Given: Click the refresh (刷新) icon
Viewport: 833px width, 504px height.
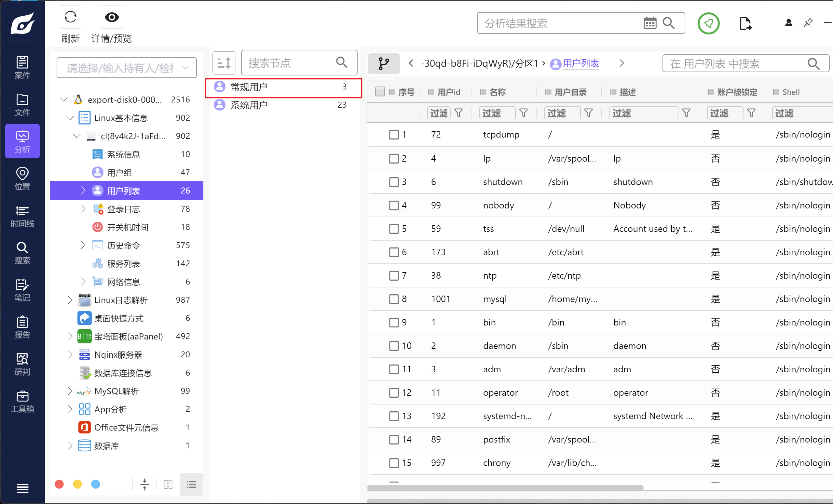Looking at the screenshot, I should click(70, 17).
